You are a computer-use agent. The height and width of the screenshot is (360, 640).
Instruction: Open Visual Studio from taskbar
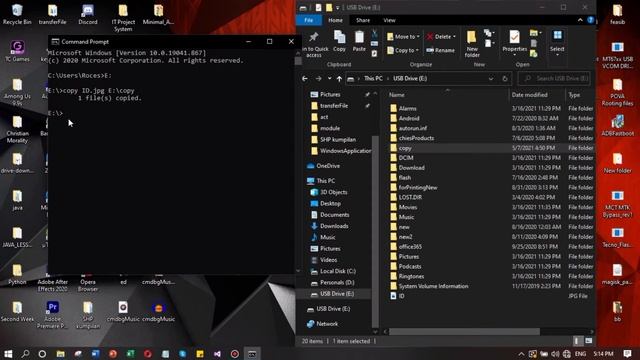(217, 354)
